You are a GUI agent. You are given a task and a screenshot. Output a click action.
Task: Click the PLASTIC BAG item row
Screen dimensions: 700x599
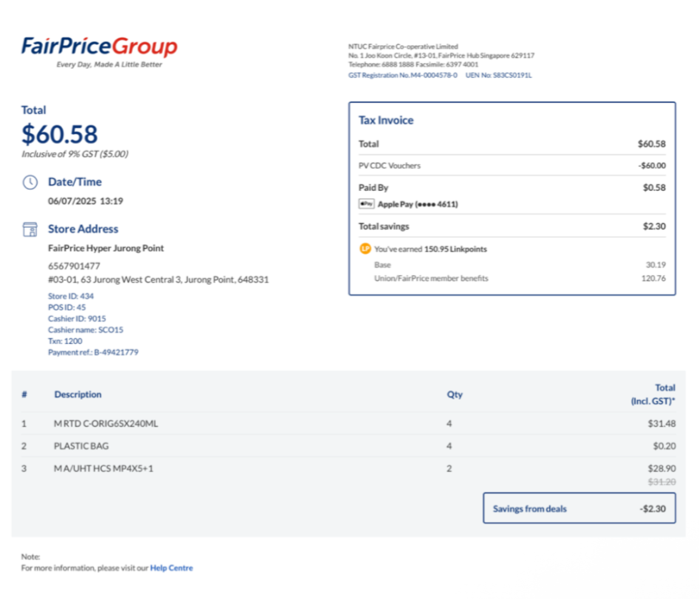(348, 446)
